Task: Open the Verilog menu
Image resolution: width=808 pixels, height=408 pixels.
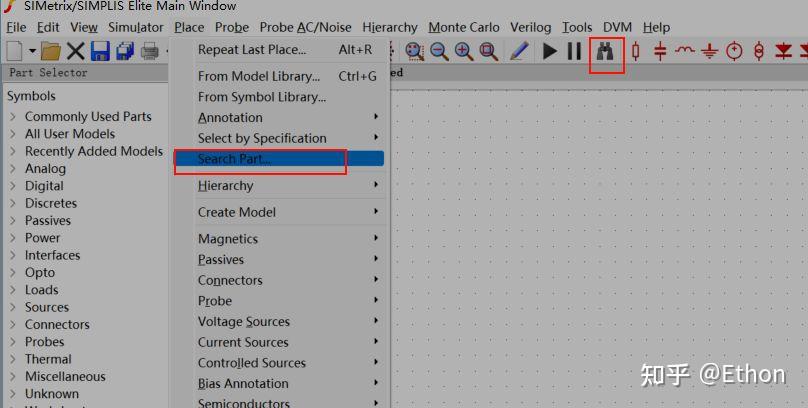Action: (x=531, y=27)
